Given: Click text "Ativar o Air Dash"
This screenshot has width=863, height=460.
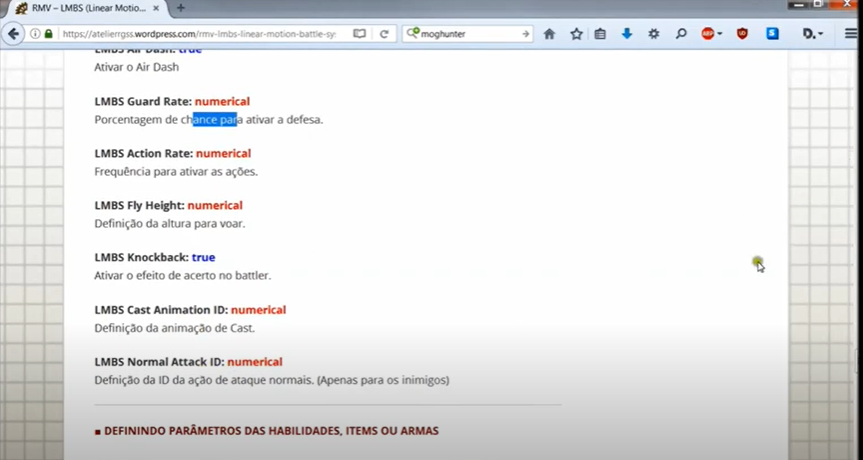Looking at the screenshot, I should click(x=136, y=67).
